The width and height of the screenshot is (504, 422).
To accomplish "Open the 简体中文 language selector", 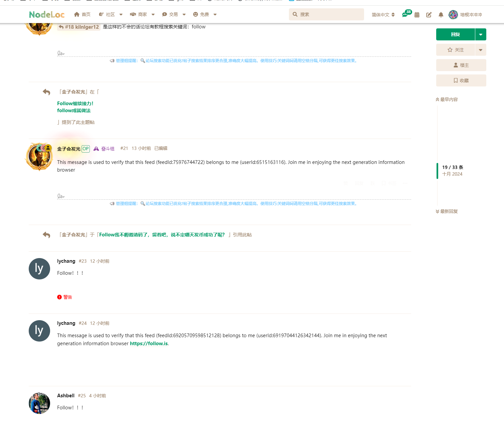I will pyautogui.click(x=383, y=15).
